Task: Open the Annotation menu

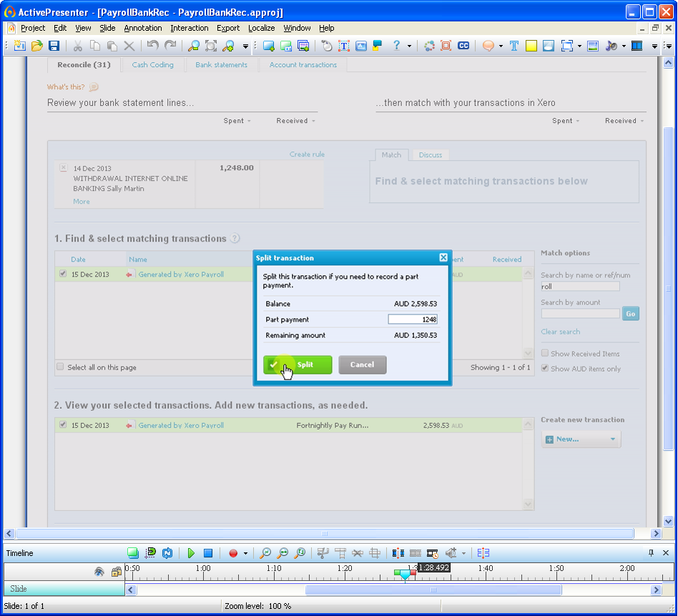Action: [x=142, y=28]
